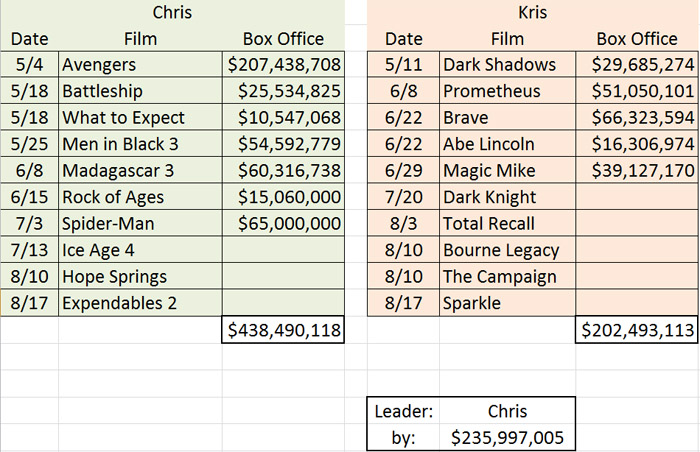Click the lead amount $235,997,005 cell
The height and width of the screenshot is (452, 700).
click(507, 437)
